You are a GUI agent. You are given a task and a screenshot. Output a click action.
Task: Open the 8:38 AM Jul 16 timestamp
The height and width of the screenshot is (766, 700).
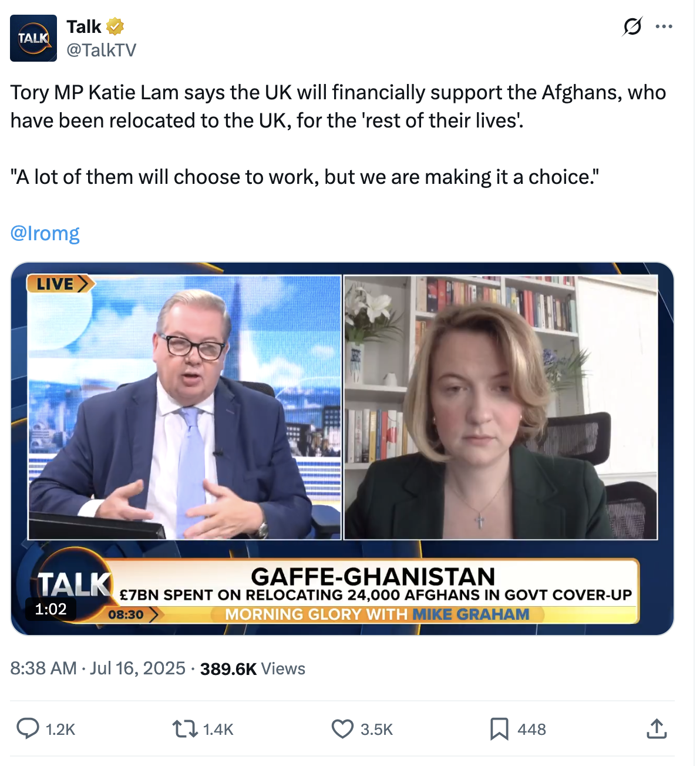pos(97,668)
